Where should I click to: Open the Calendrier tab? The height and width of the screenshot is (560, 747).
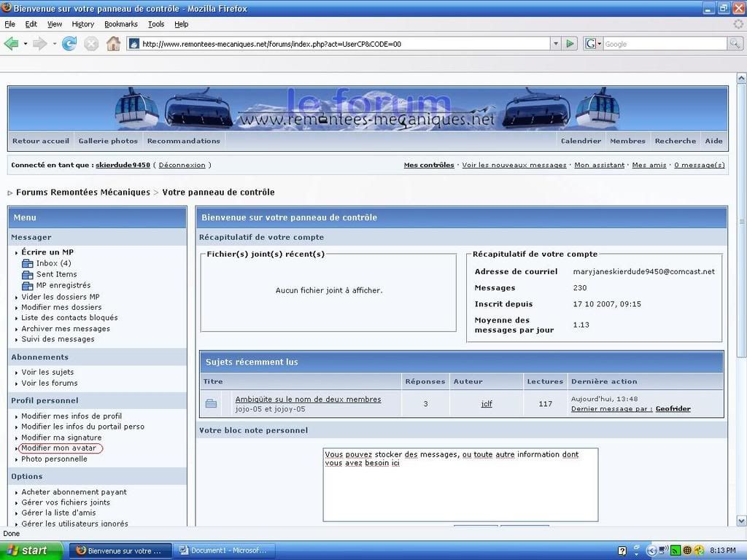[x=581, y=141]
